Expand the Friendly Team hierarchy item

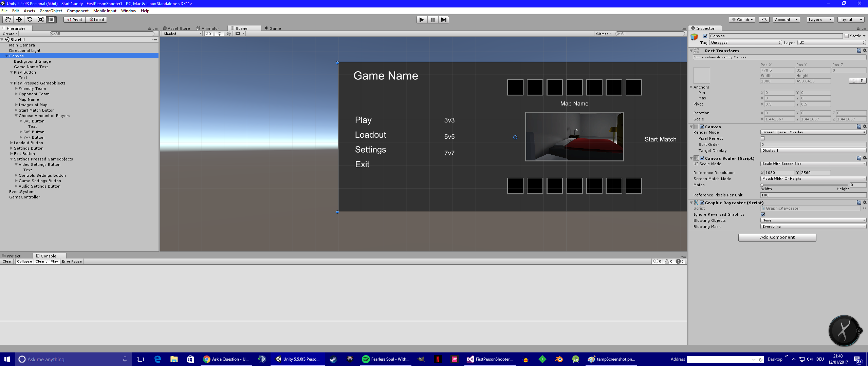click(16, 89)
